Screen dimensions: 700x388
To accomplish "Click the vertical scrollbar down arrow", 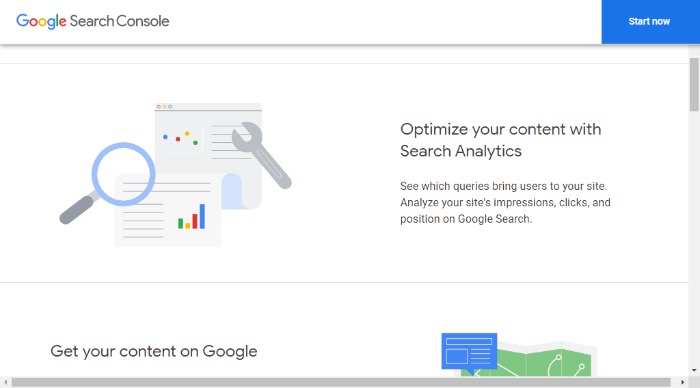I will pos(694,370).
